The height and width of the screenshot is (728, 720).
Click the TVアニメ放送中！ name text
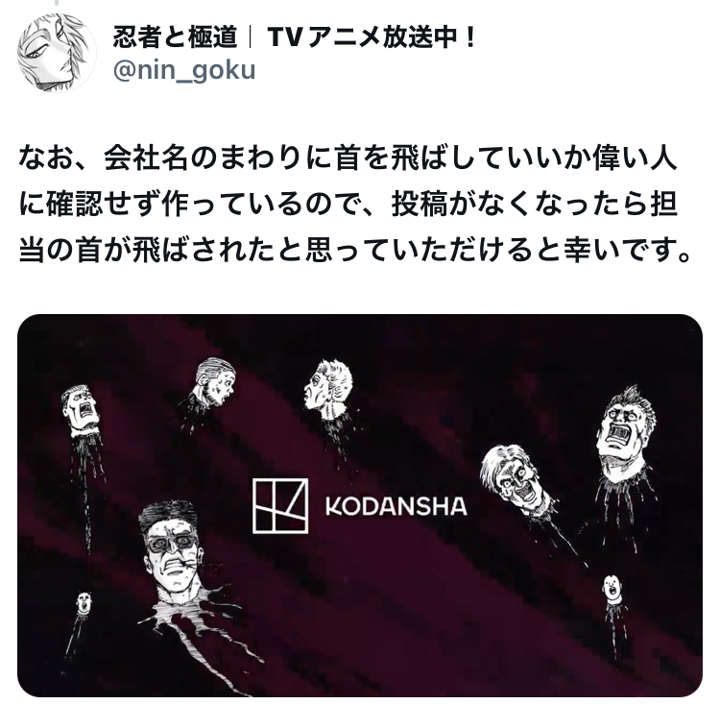(372, 37)
